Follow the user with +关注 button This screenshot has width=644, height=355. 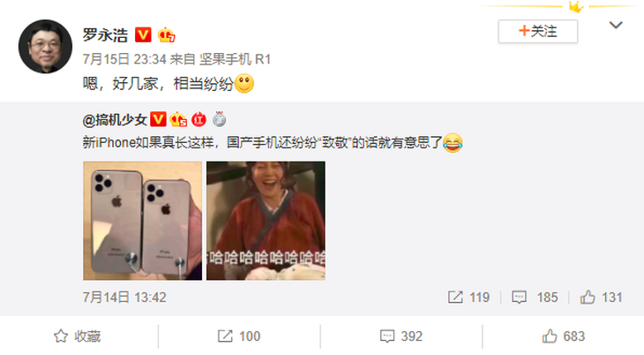[537, 31]
